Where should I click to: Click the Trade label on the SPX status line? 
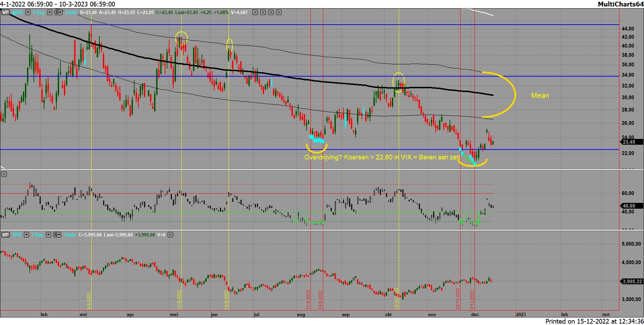tap(69, 235)
